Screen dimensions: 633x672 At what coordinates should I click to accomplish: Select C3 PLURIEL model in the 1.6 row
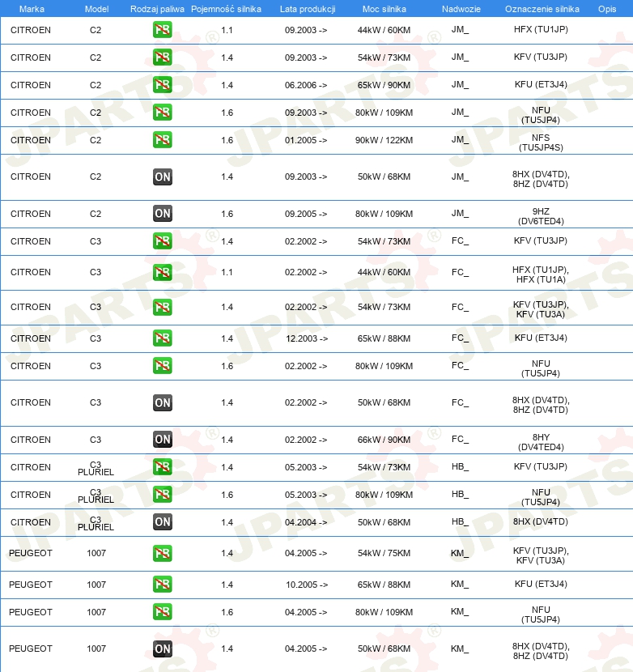pyautogui.click(x=96, y=495)
